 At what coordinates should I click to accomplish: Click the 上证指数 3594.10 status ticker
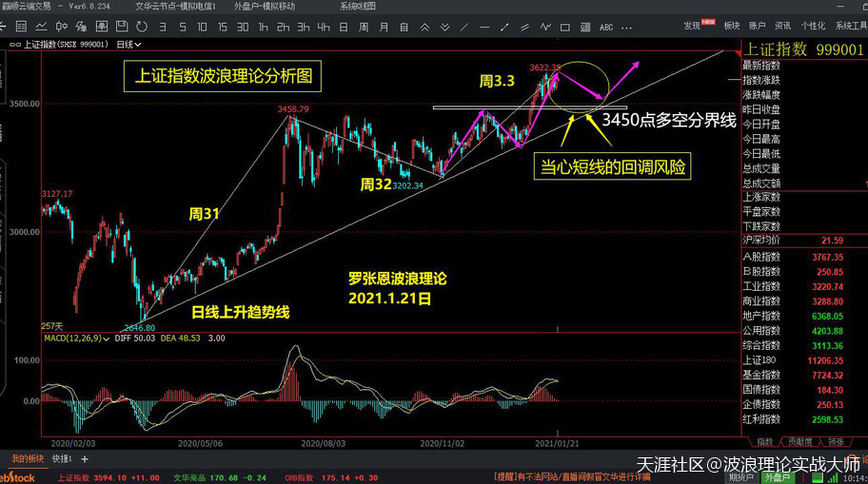pyautogui.click(x=108, y=477)
